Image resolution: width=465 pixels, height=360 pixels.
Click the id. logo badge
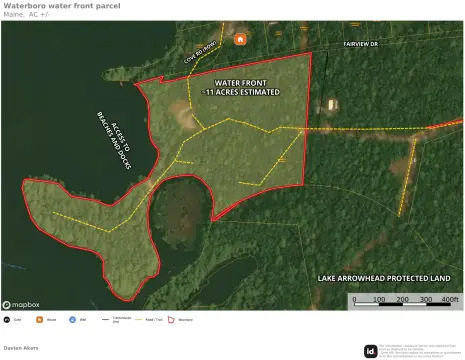pyautogui.click(x=371, y=351)
